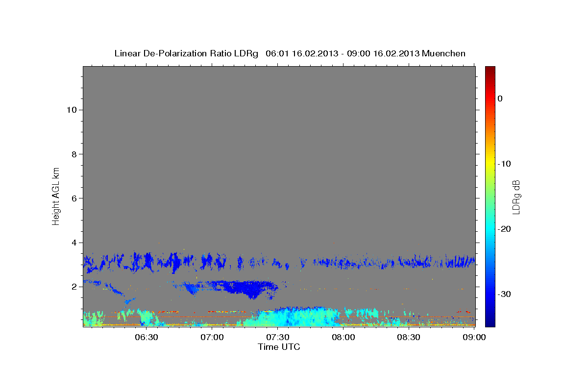Click the plot title "Linear De-Polarization Ratio LDRg"
This screenshot has width=588, height=392.
pos(186,53)
